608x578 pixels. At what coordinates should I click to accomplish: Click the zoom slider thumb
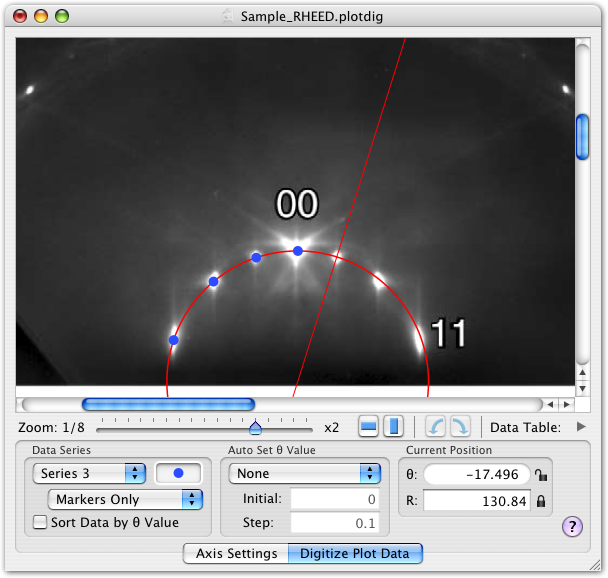click(255, 427)
